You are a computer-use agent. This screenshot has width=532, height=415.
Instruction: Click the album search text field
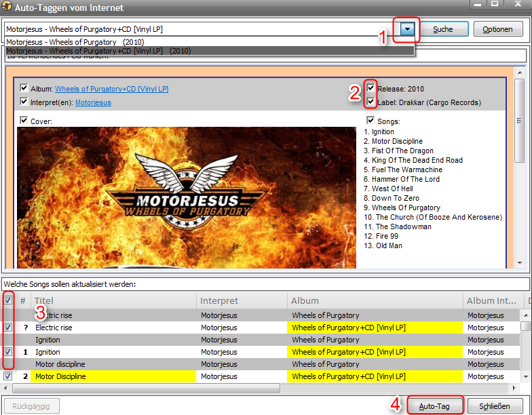coord(202,29)
